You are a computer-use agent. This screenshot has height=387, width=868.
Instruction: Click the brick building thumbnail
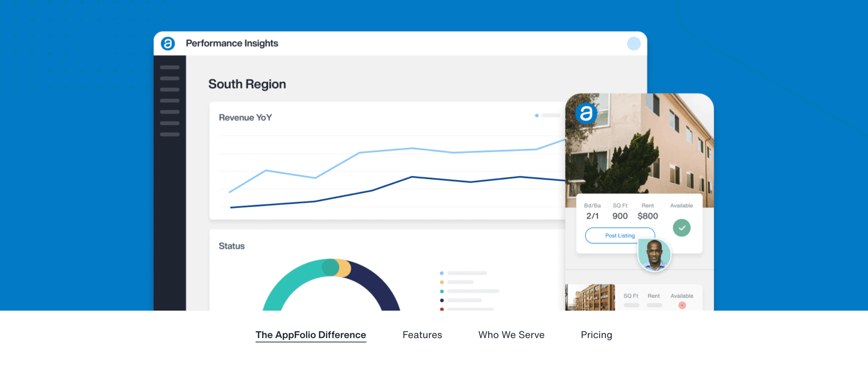(x=590, y=297)
